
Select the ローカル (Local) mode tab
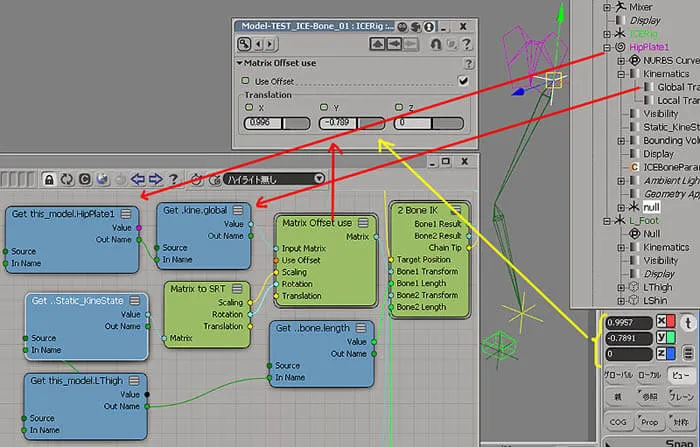click(x=650, y=375)
